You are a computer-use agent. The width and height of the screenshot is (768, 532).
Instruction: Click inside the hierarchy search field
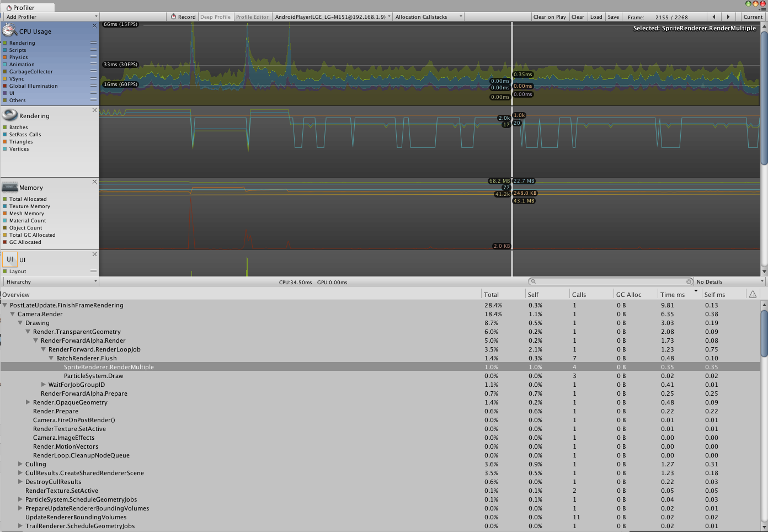pos(607,281)
